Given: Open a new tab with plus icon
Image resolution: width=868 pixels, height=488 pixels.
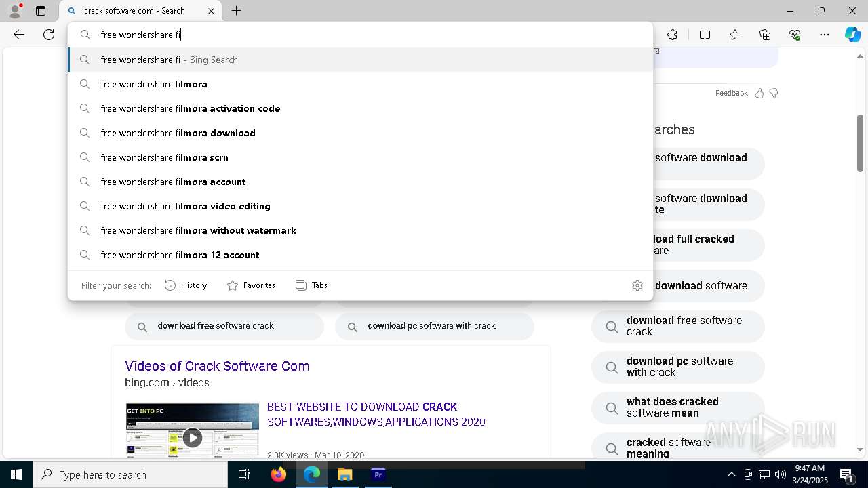Looking at the screenshot, I should [x=236, y=11].
